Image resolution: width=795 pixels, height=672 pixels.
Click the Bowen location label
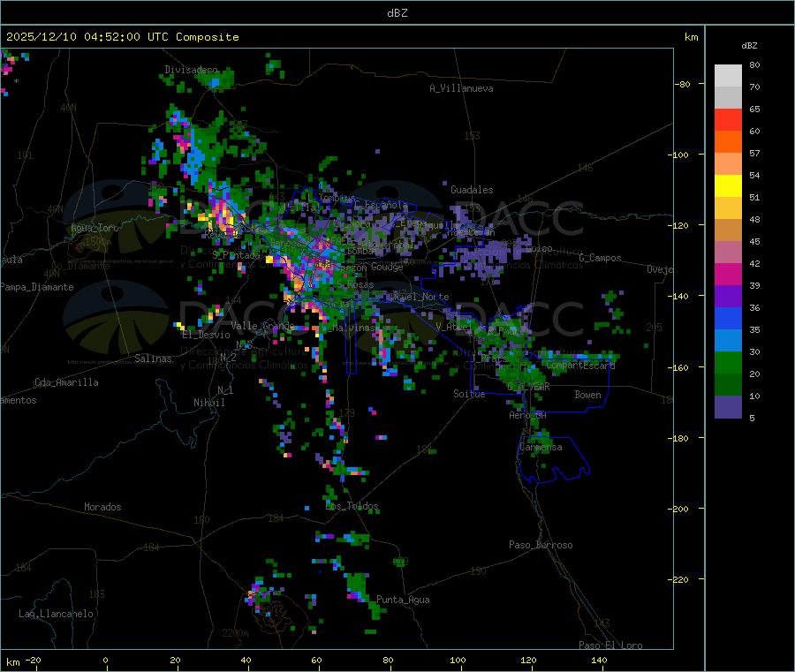[587, 395]
